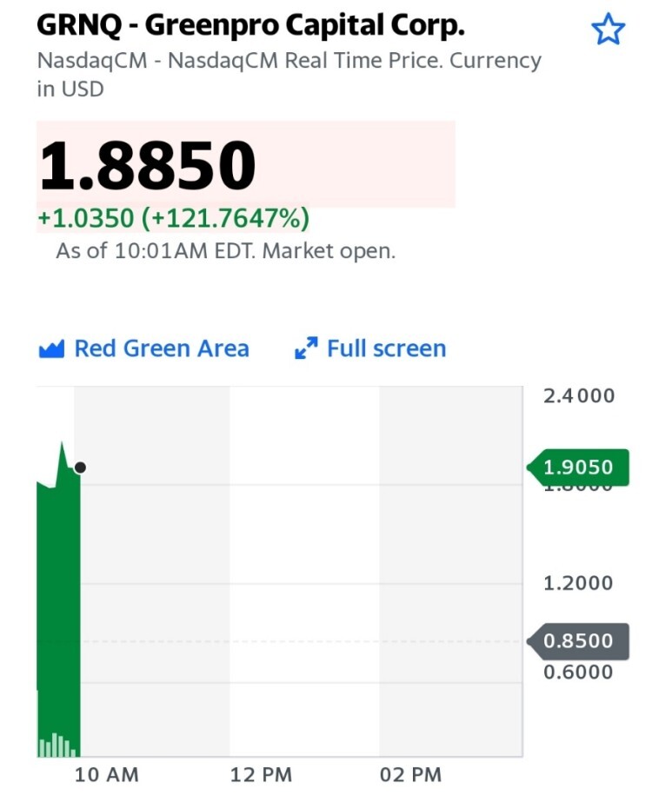Screen dimensions: 672x809
Task: Click the 02 PM x-axis label
Action: 411,775
